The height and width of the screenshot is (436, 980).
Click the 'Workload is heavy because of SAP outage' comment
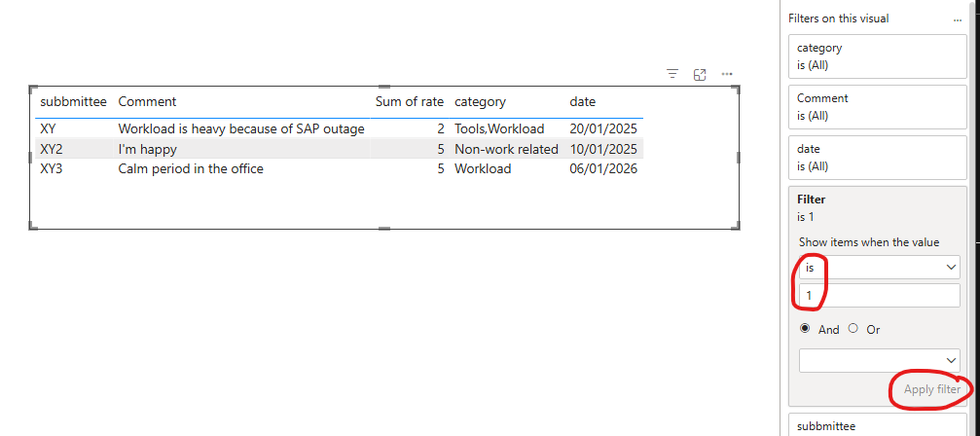click(x=241, y=129)
